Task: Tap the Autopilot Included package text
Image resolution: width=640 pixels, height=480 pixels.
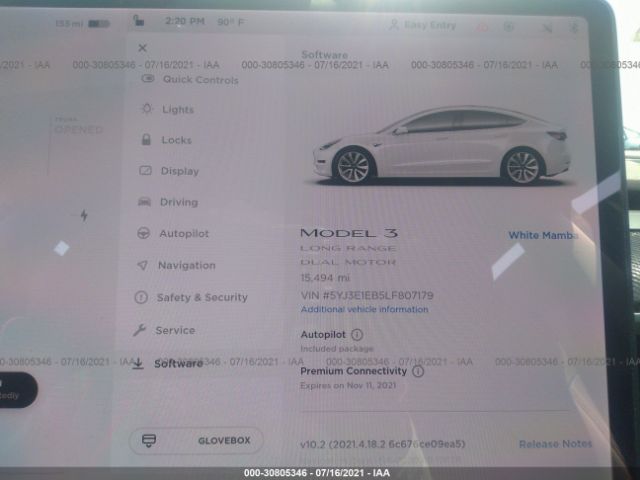Action: [x=337, y=349]
